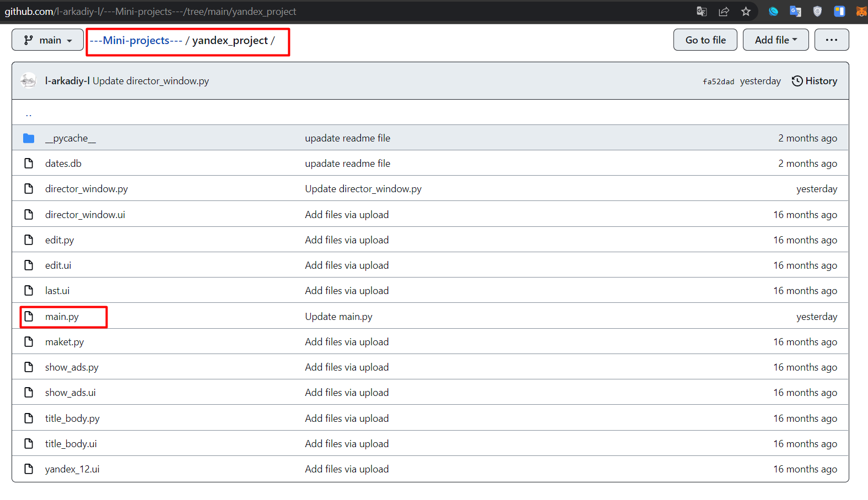Image resolution: width=868 pixels, height=500 pixels.
Task: Open latest commit message Update director_window.py
Action: [x=150, y=81]
